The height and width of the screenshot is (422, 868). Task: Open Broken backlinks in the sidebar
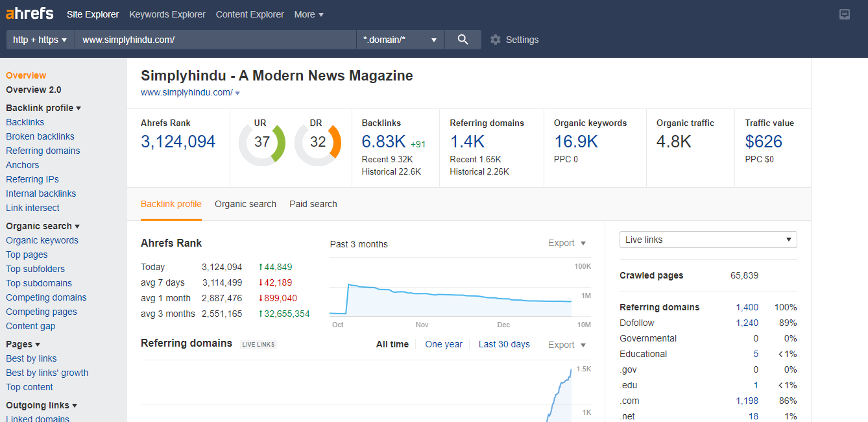pyautogui.click(x=40, y=136)
